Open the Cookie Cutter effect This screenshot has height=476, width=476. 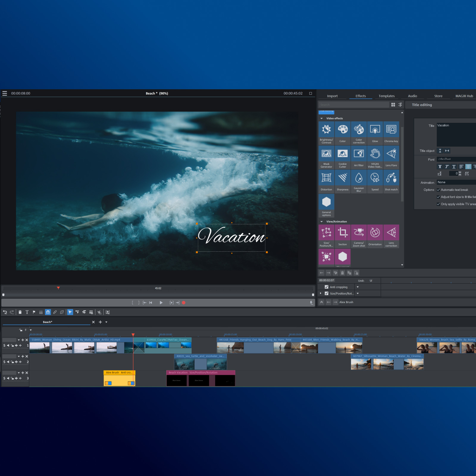(x=342, y=157)
